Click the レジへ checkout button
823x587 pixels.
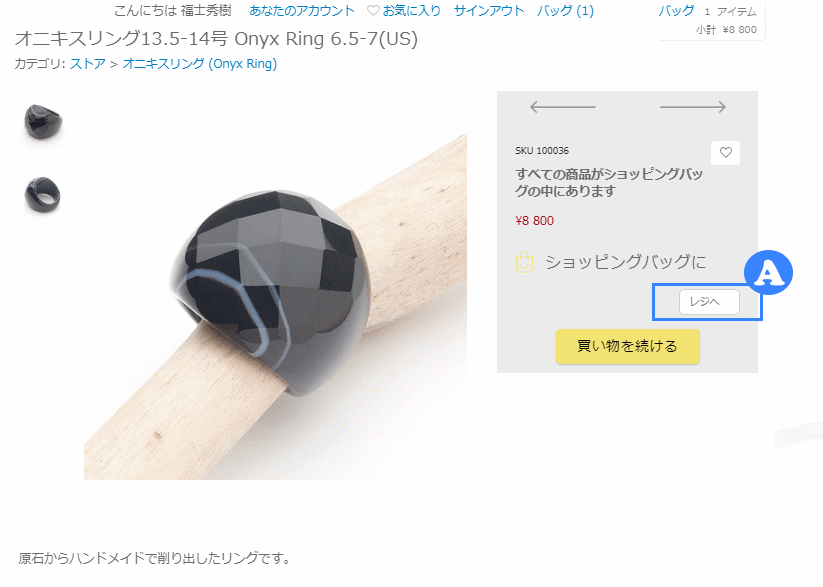coord(709,302)
